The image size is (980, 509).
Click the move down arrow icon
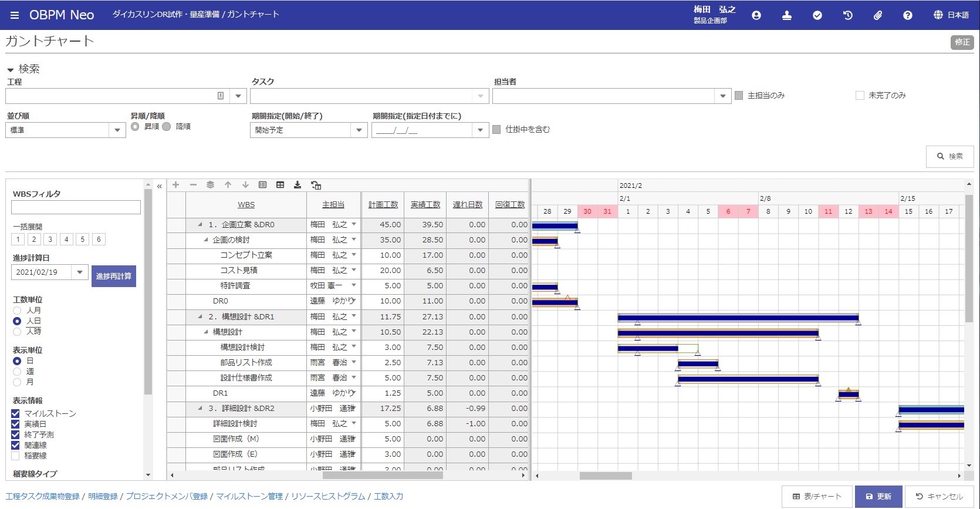point(245,185)
